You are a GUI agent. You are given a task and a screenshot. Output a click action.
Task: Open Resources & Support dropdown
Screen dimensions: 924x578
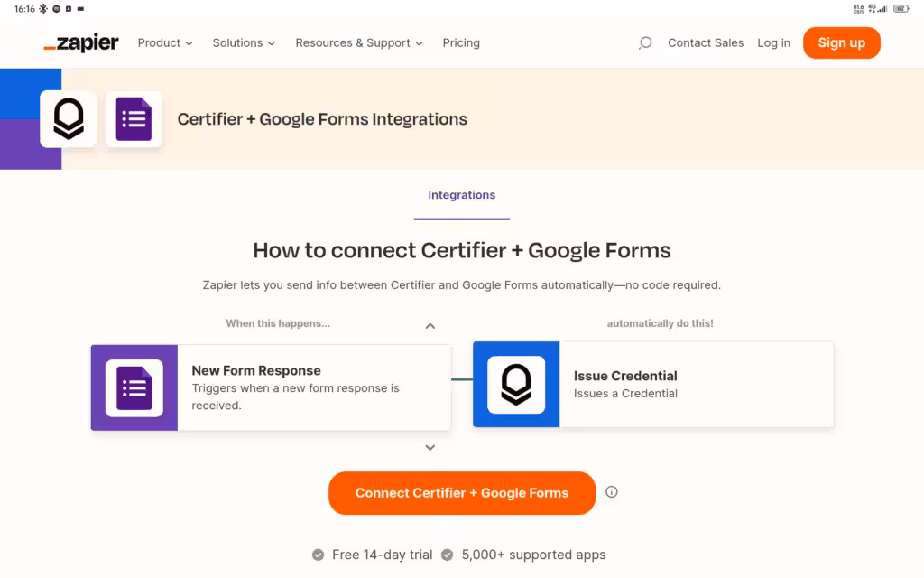359,42
